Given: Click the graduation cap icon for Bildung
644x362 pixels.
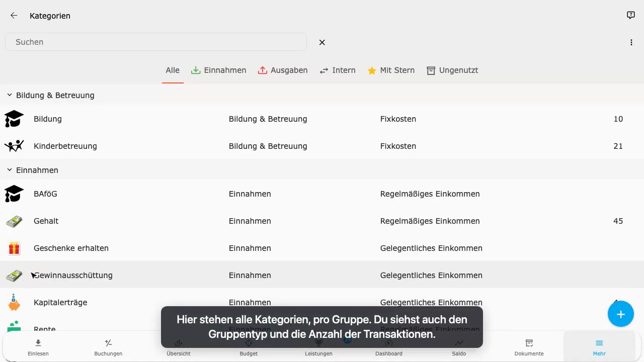Looking at the screenshot, I should pyautogui.click(x=14, y=119).
